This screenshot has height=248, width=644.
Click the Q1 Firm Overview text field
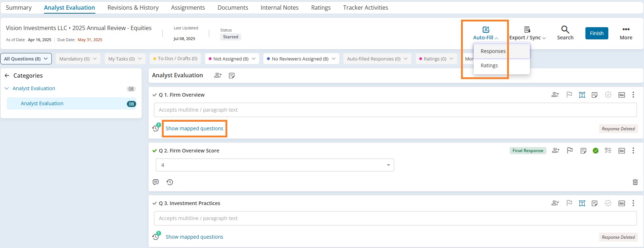point(395,110)
